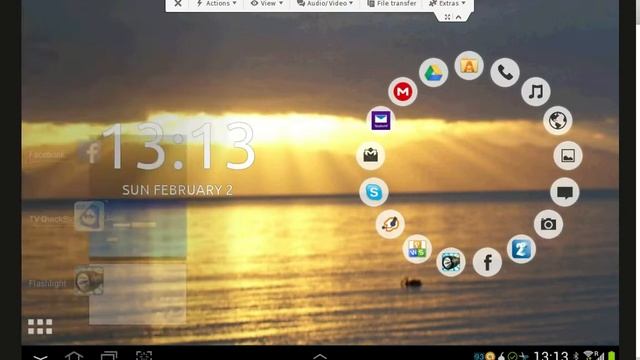The height and width of the screenshot is (360, 640).
Task: Launch the red MEGA app icon
Action: 403,91
